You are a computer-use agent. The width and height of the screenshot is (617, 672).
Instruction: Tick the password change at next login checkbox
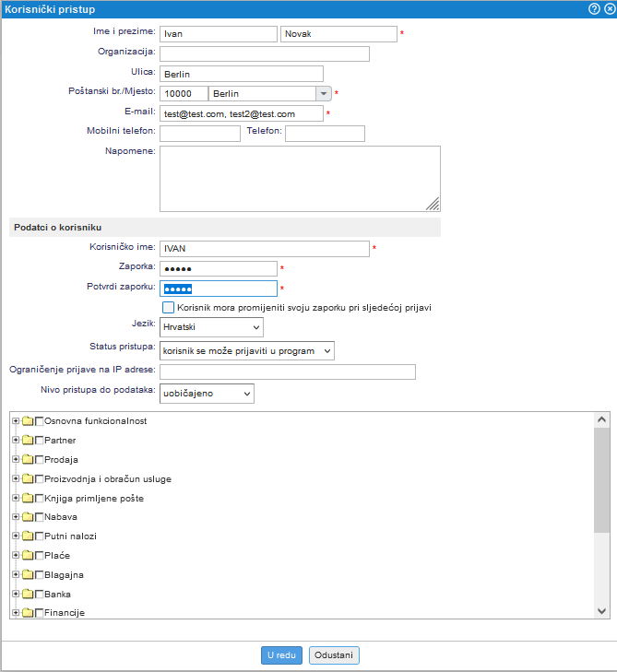point(168,307)
